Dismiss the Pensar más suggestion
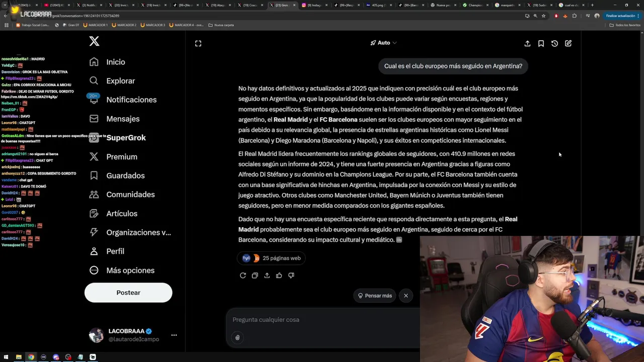This screenshot has width=644, height=362. [x=406, y=296]
